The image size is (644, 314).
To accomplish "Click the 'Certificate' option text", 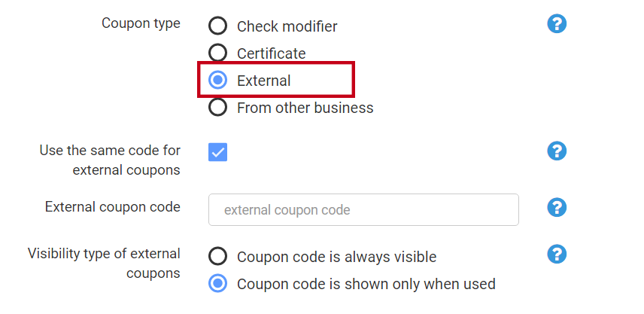I will coord(271,53).
